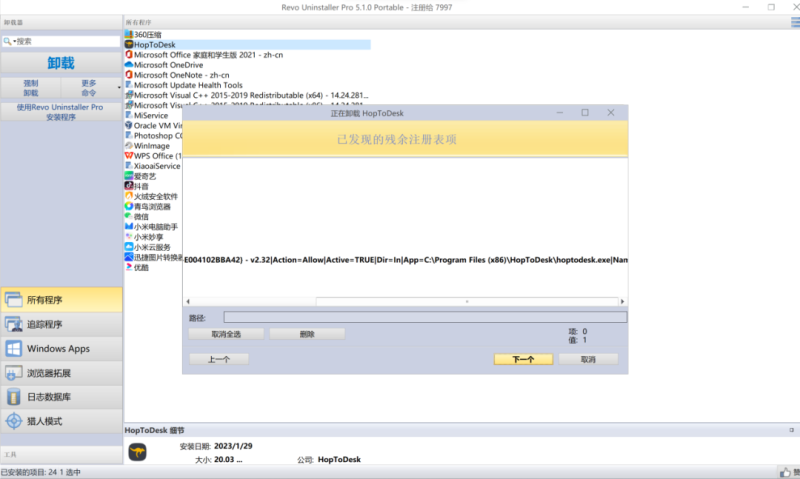Select the 抖音 program icon
Image resolution: width=800 pixels, height=479 pixels.
pyautogui.click(x=129, y=186)
